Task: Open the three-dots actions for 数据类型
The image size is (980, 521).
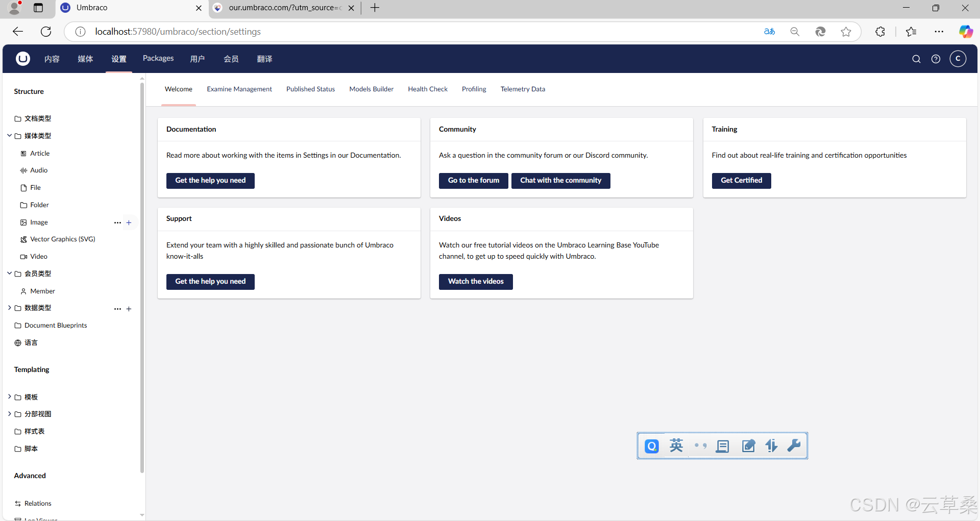Action: tap(117, 309)
